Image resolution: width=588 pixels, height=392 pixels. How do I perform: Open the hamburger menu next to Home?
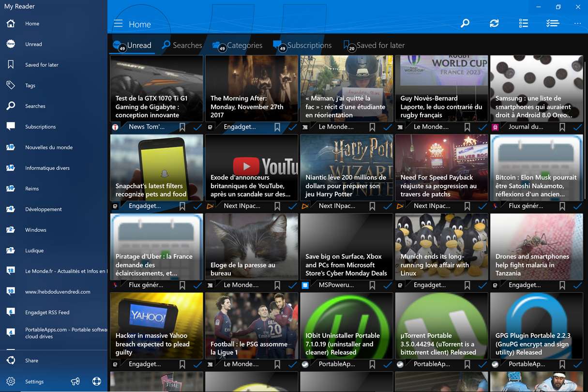(118, 24)
